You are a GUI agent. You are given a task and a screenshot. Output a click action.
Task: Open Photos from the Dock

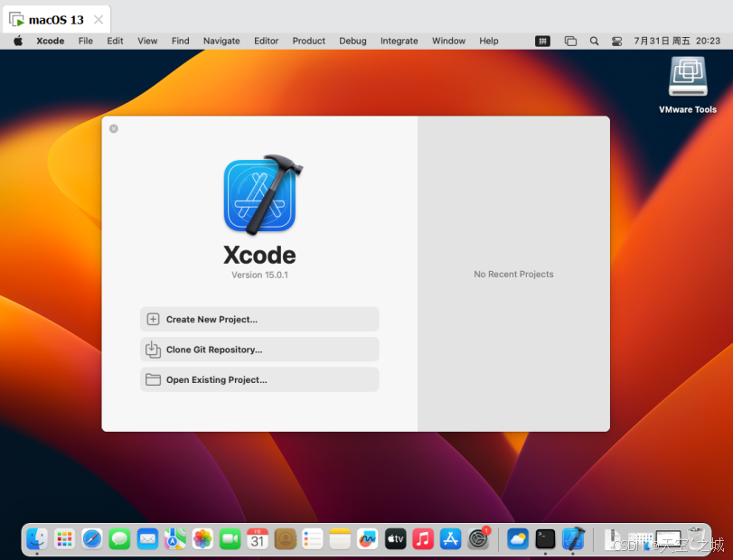pyautogui.click(x=202, y=539)
